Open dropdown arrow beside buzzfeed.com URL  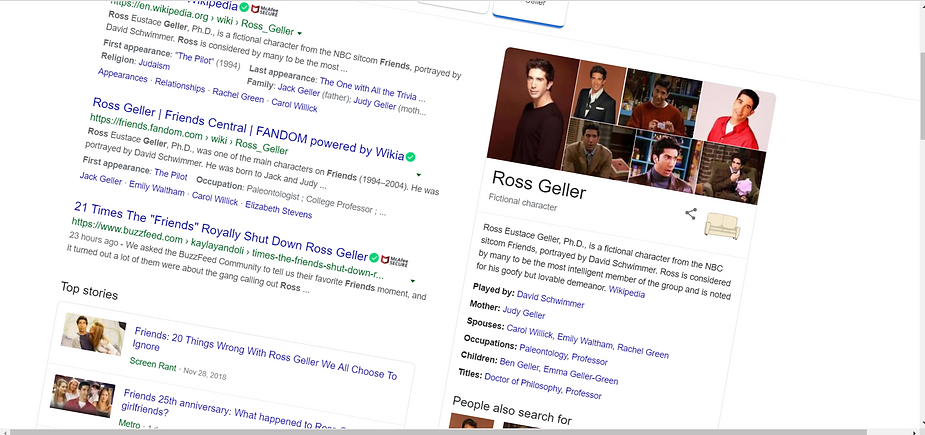(412, 281)
